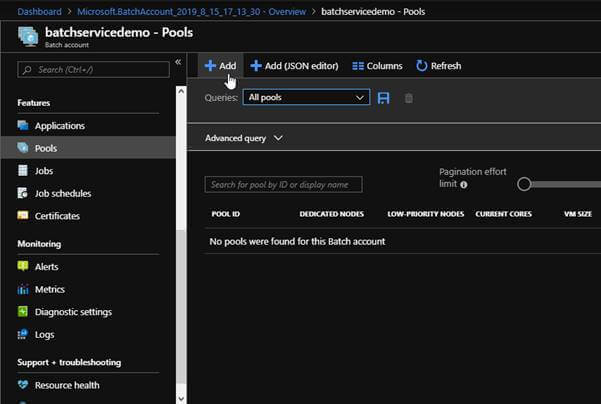Click the batchservicedemo - Pools breadcrumb
The height and width of the screenshot is (404, 601).
pyautogui.click(x=373, y=11)
